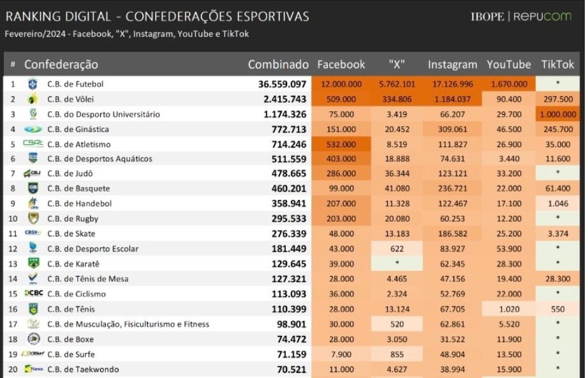Screen dimensions: 588x378
Task: Click the dark orange 1.000.000 TikTok cell
Action: tap(557, 114)
